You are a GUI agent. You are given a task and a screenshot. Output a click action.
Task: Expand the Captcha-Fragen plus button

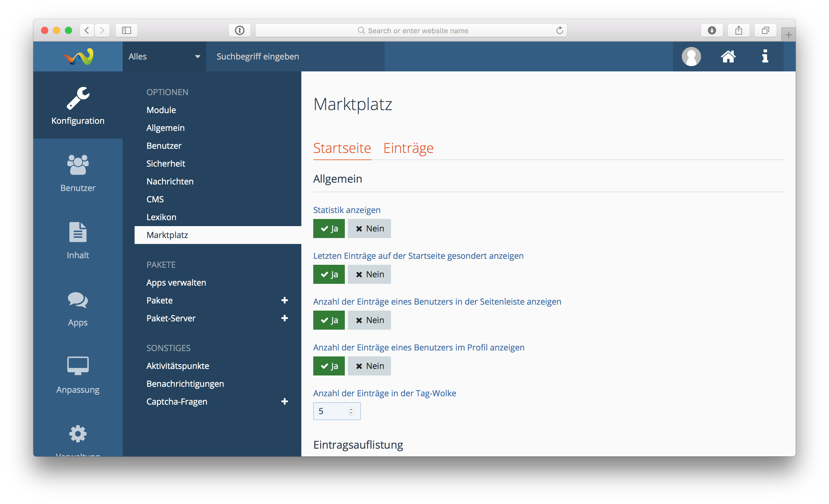284,401
